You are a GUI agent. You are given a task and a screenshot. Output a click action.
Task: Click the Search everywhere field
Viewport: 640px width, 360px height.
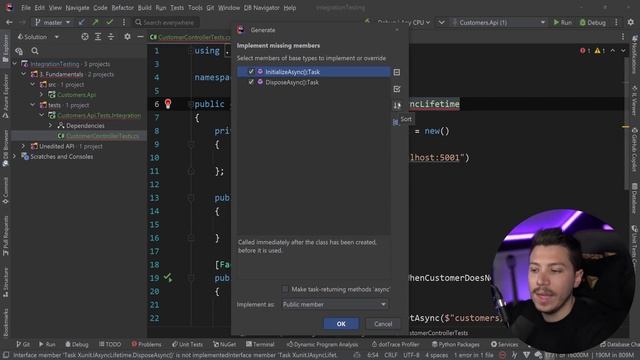(x=167, y=22)
